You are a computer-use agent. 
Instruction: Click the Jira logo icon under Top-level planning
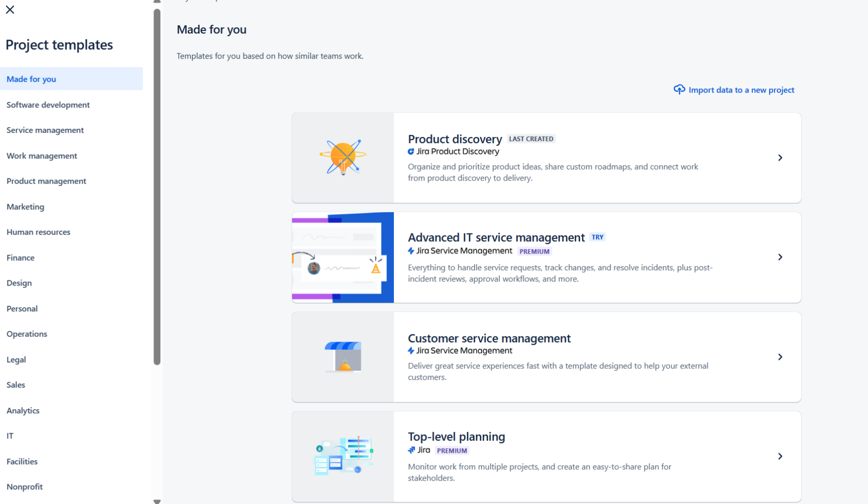[x=412, y=450]
